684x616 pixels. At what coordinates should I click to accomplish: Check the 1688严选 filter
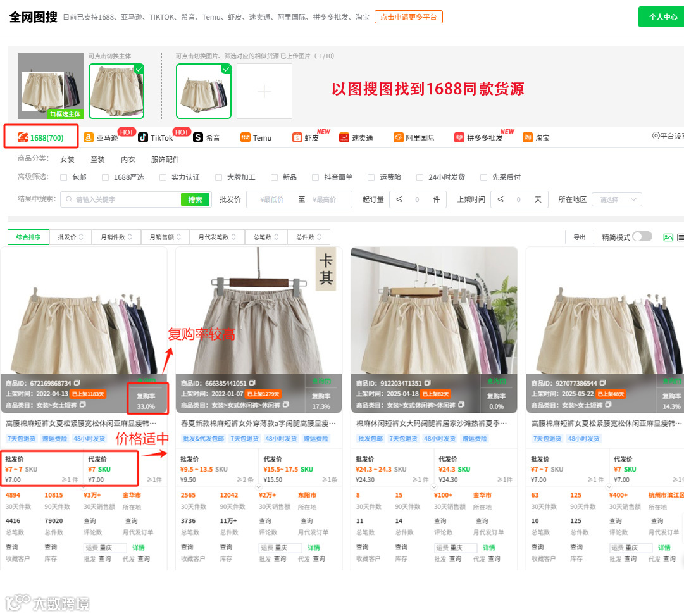click(105, 177)
